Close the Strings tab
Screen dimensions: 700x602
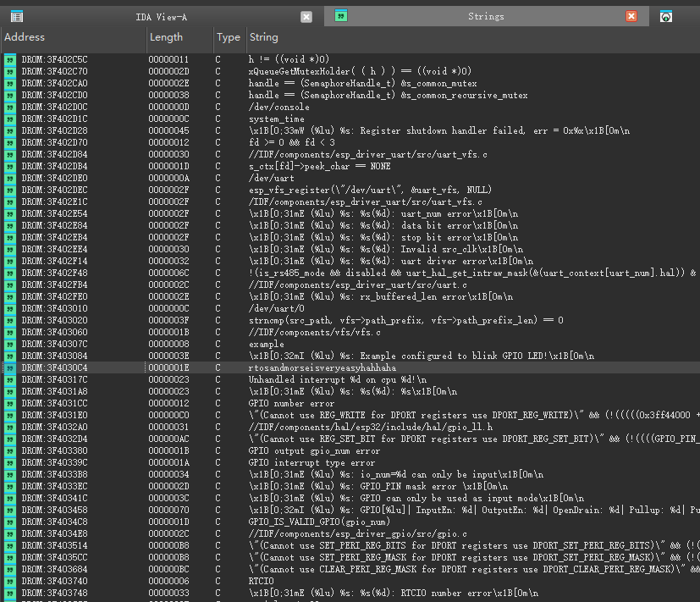(x=631, y=16)
